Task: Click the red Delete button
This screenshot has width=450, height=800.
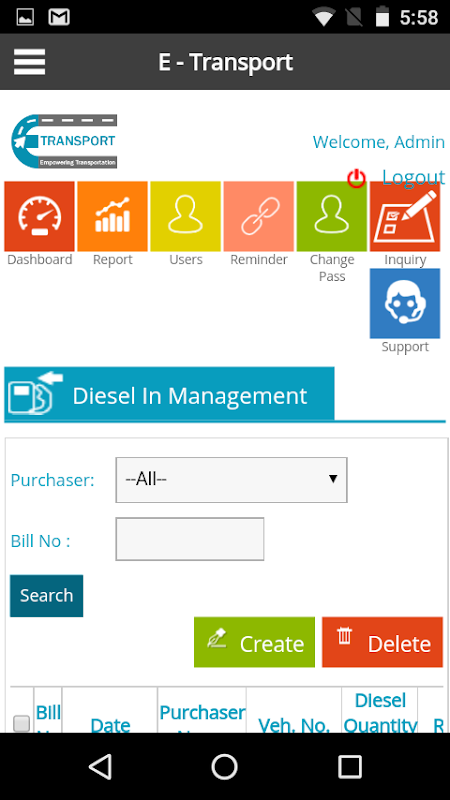Action: 382,642
